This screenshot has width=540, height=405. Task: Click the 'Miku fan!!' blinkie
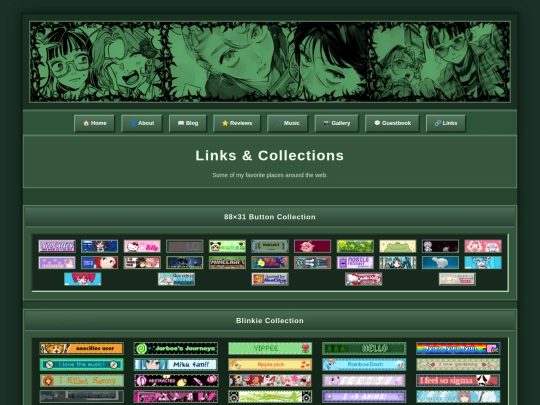click(x=176, y=364)
